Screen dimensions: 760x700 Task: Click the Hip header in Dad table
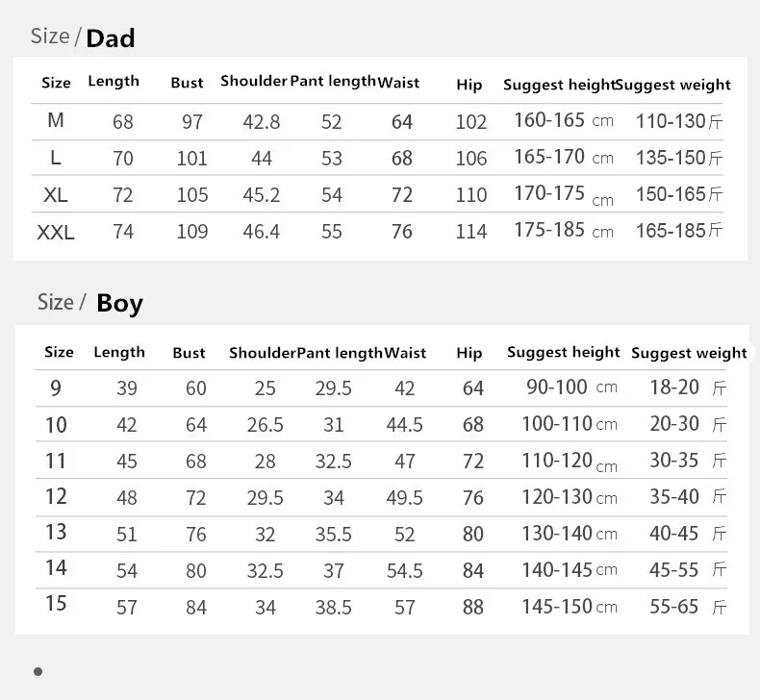(x=469, y=85)
